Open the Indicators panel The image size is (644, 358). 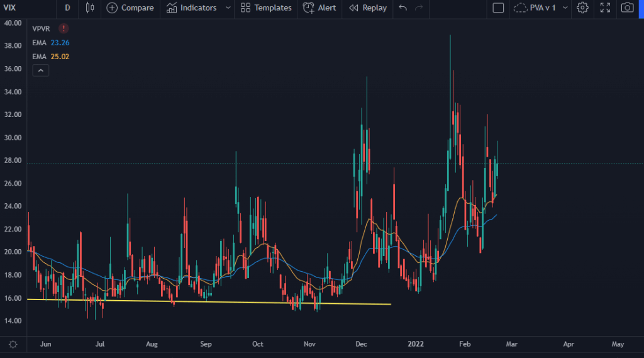tap(191, 8)
